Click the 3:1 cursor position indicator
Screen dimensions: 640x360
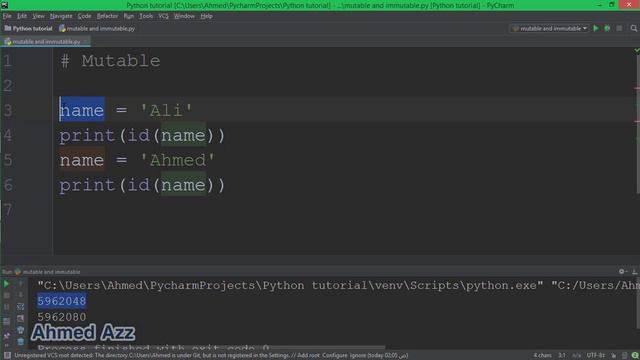coord(562,356)
